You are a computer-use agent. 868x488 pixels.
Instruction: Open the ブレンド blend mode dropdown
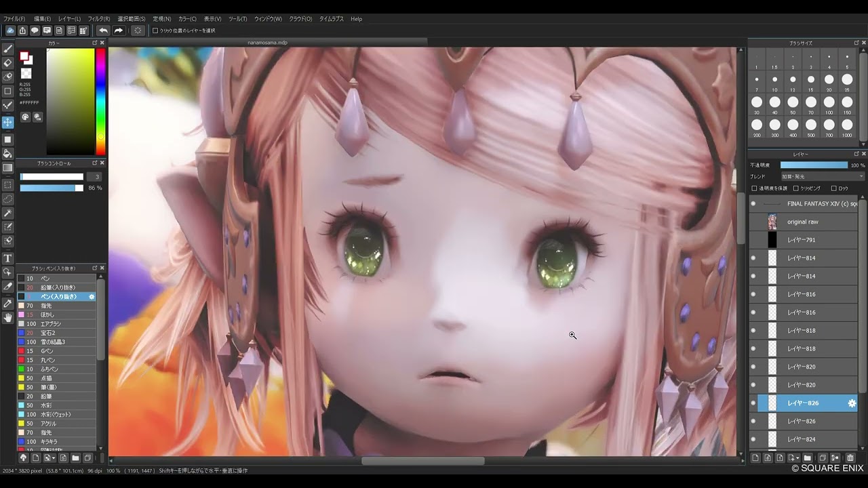click(x=823, y=176)
